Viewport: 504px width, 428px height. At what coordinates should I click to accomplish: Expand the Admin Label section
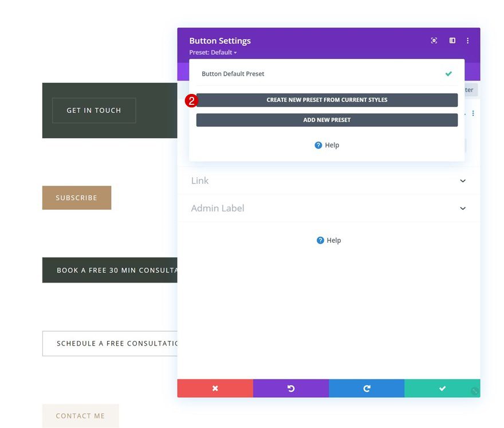[x=328, y=208]
